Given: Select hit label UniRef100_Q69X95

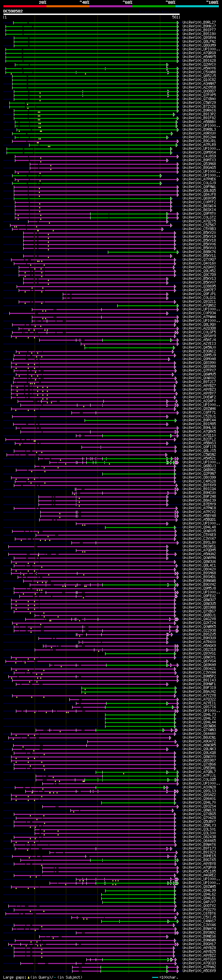Looking at the screenshot, I should click(x=199, y=198).
